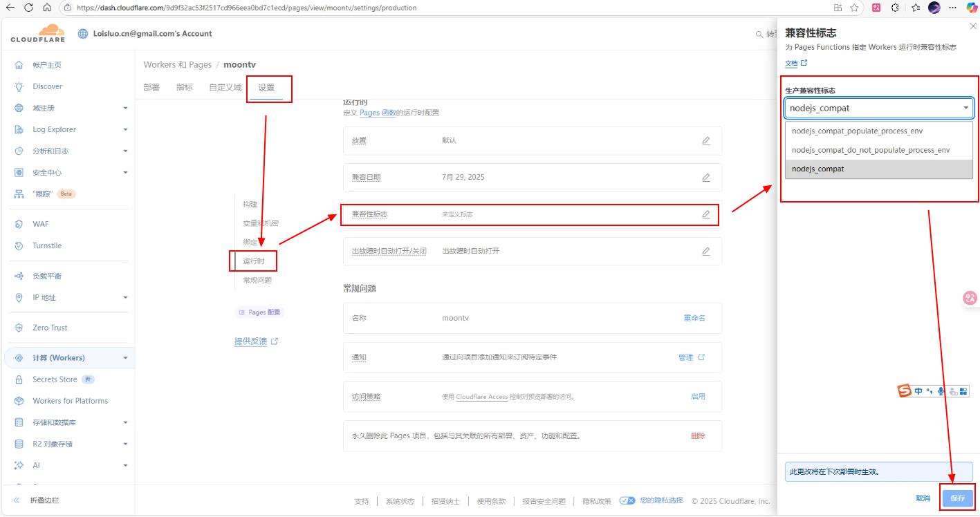Click the 保存 button
980x517 pixels.
coord(958,498)
